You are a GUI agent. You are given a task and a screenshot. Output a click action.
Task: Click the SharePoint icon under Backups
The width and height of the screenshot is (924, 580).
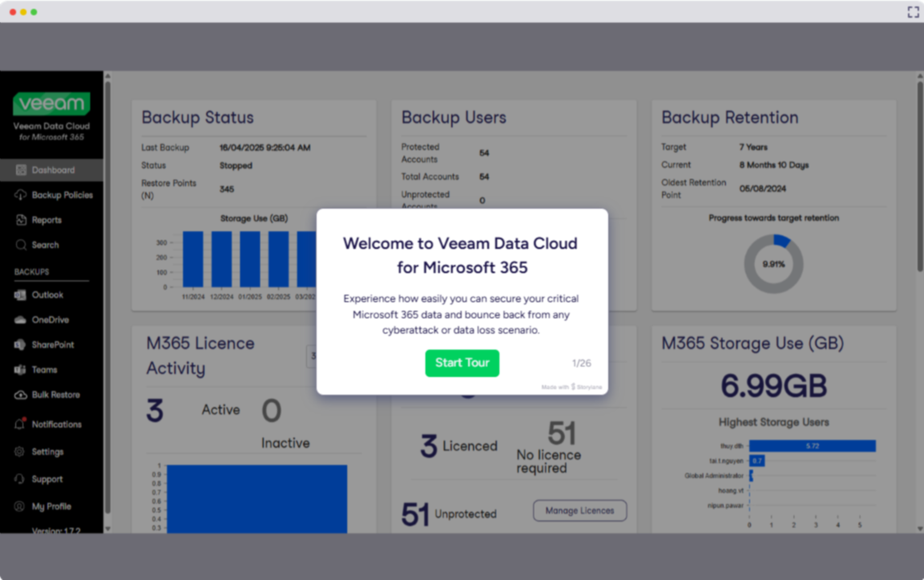coord(21,345)
